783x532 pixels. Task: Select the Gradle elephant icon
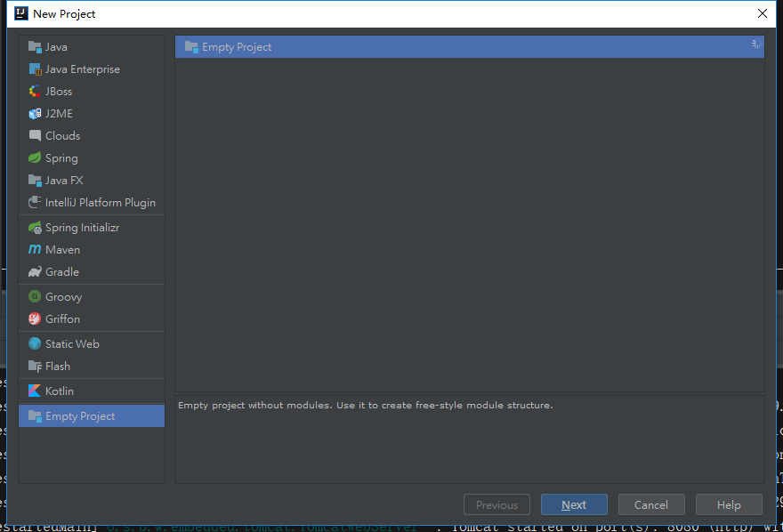click(x=35, y=272)
